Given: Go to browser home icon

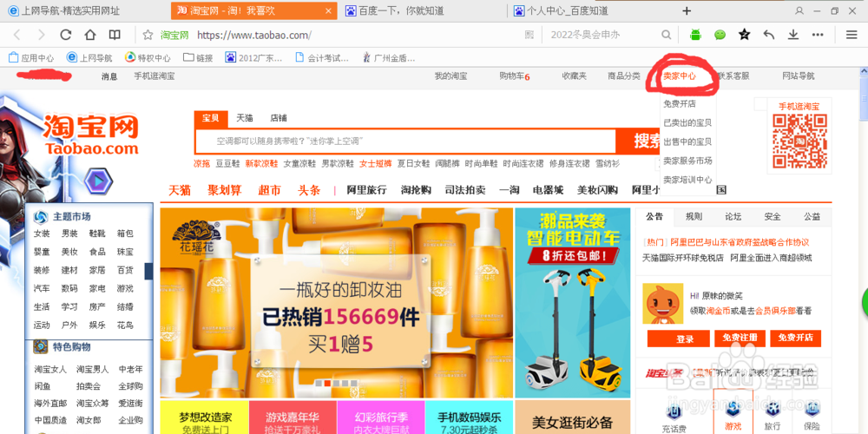Looking at the screenshot, I should (x=90, y=35).
